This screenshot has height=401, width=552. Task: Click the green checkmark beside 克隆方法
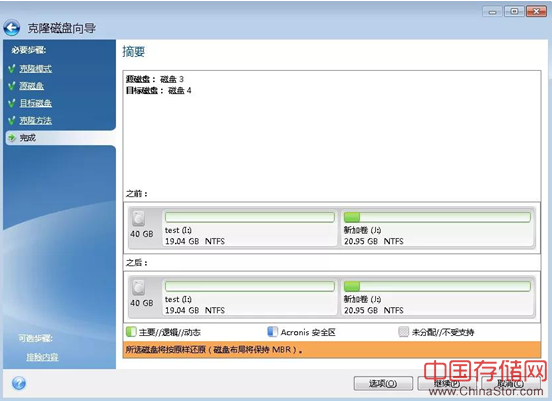(x=12, y=120)
